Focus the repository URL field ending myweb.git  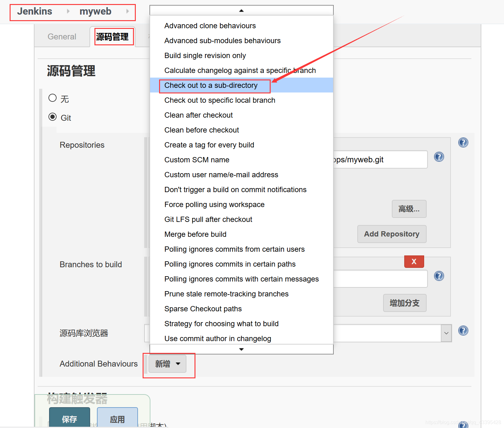tap(380, 160)
